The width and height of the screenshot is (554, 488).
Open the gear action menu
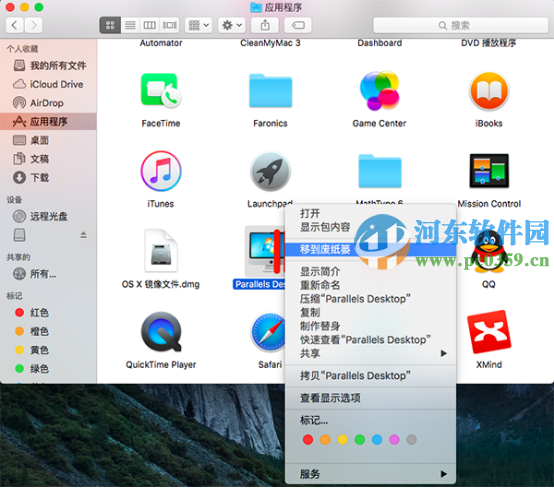(231, 25)
